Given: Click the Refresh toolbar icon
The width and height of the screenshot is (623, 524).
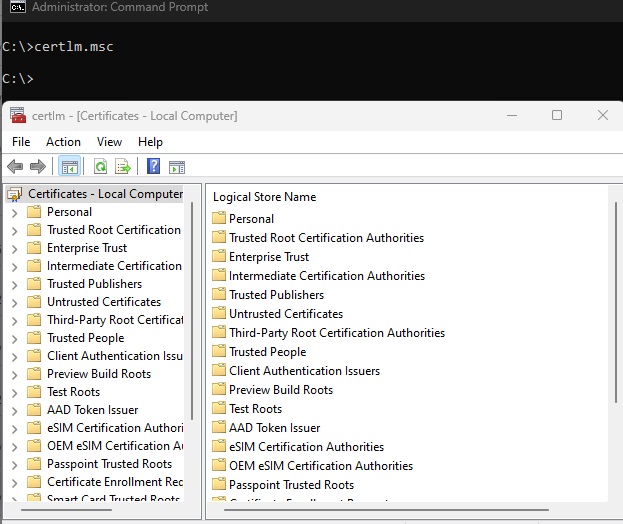Looking at the screenshot, I should click(x=100, y=166).
